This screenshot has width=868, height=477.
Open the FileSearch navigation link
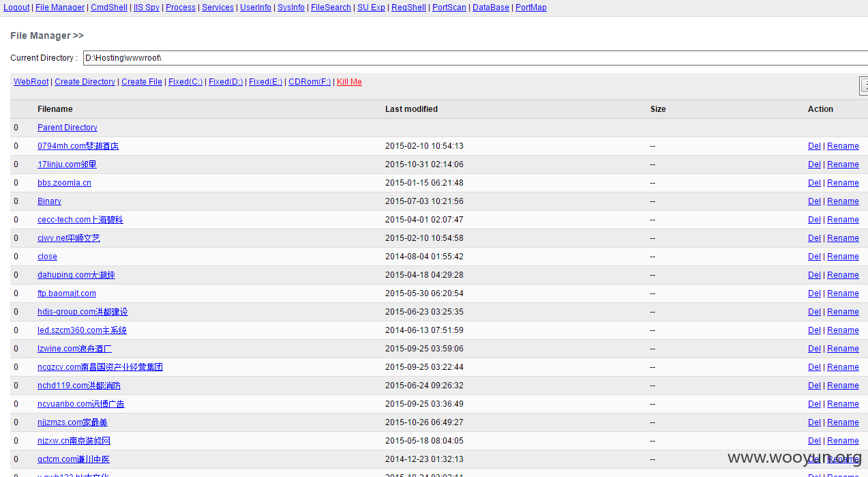pyautogui.click(x=331, y=8)
